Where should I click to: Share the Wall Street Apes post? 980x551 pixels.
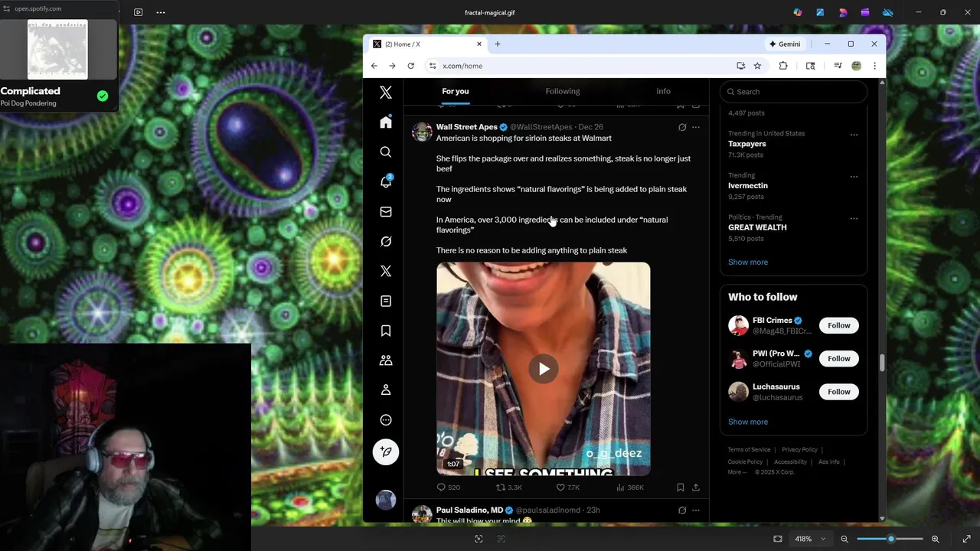tap(696, 487)
